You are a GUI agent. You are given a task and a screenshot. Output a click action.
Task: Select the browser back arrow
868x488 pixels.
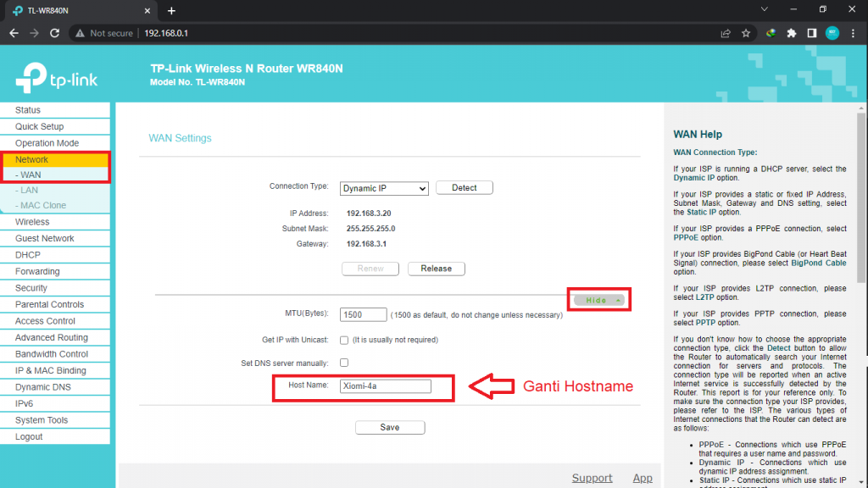click(x=14, y=33)
